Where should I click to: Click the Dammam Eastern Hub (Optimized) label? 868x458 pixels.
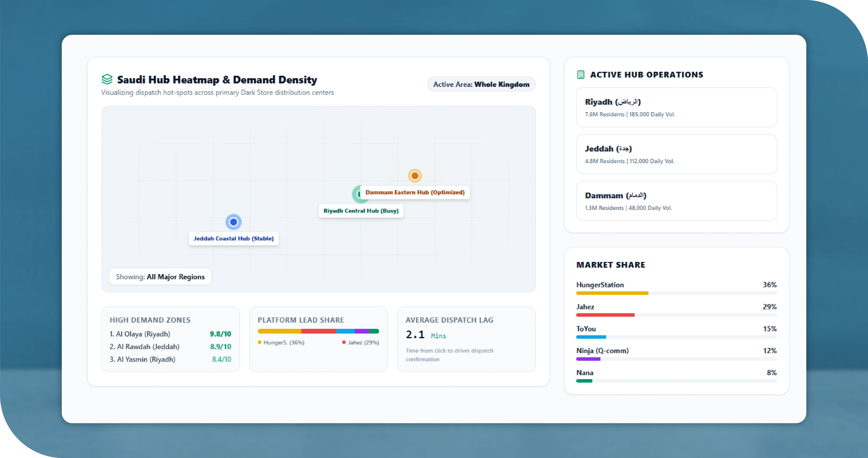click(415, 192)
